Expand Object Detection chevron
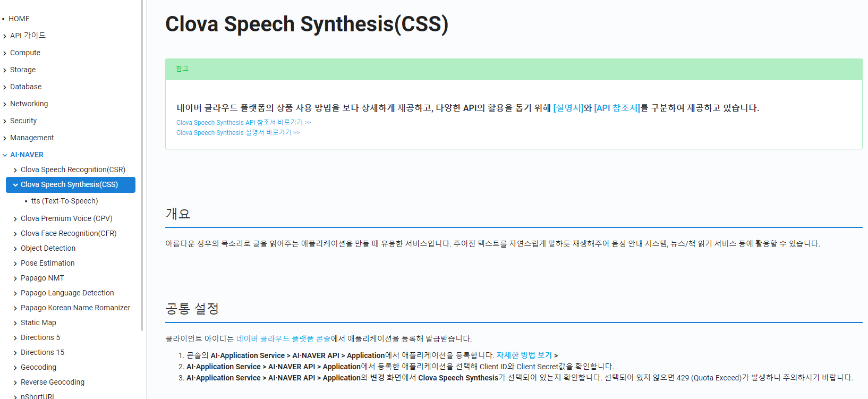 [x=15, y=249]
